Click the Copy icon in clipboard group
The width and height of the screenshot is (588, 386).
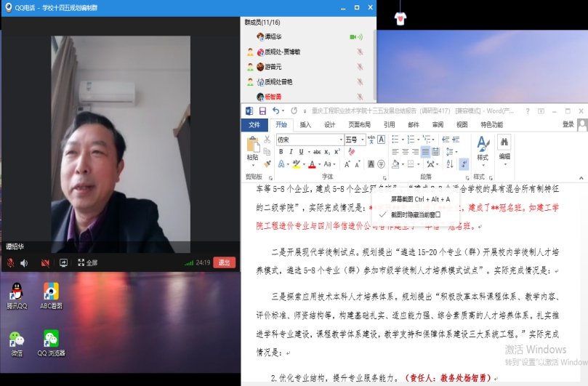pyautogui.click(x=267, y=151)
